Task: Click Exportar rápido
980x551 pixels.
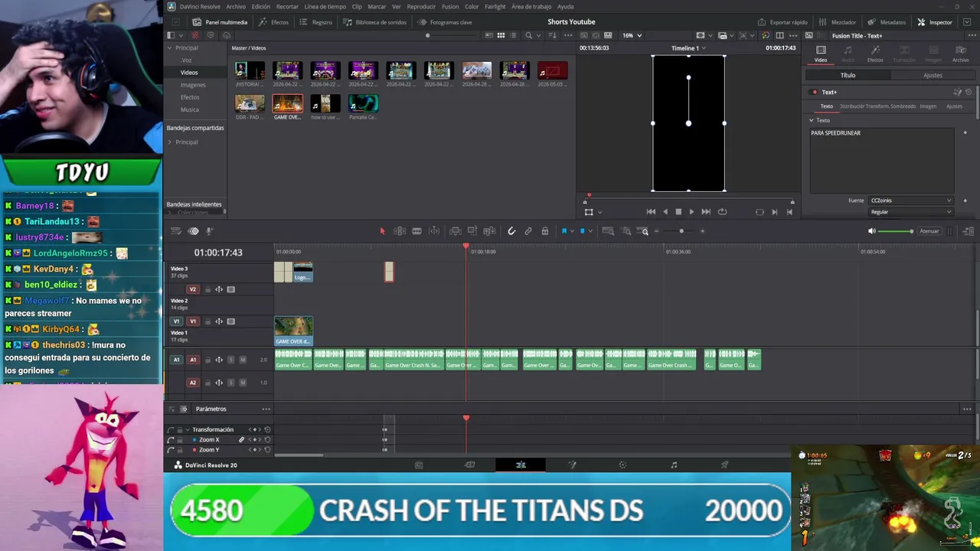Action: (782, 22)
